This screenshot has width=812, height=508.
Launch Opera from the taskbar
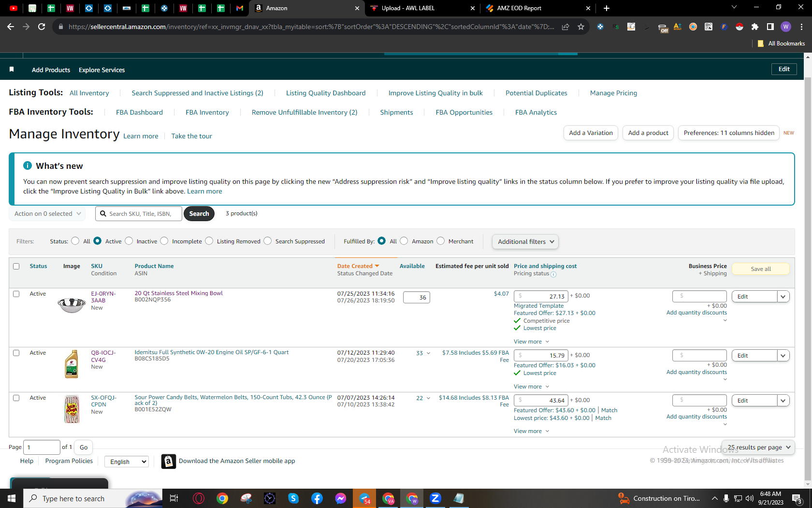click(x=198, y=498)
